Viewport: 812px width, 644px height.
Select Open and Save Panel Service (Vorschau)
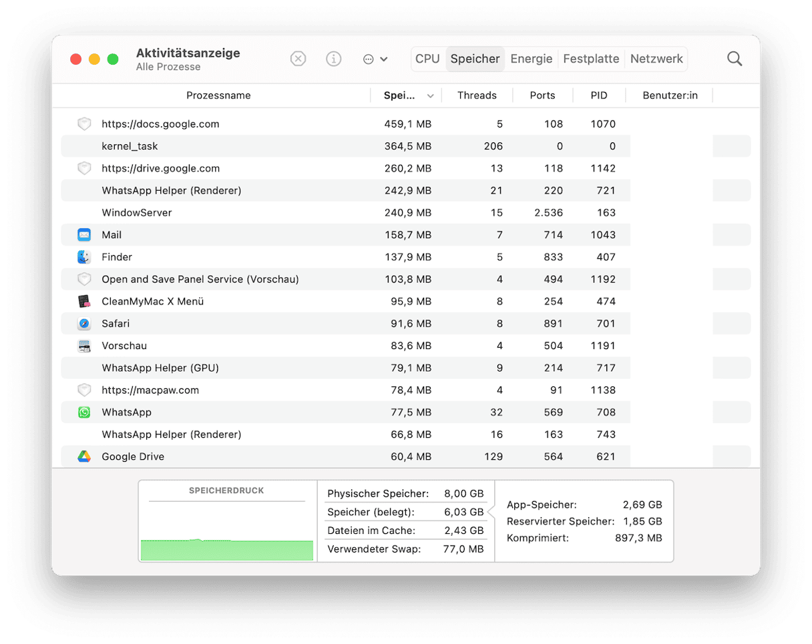200,279
